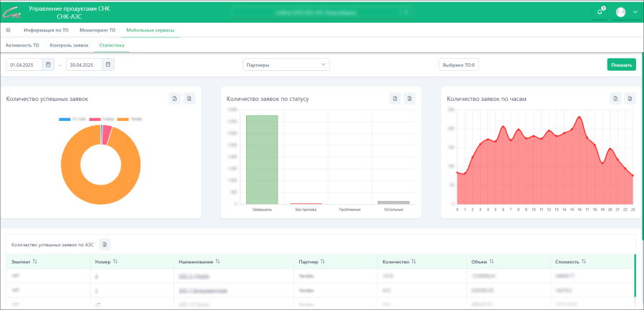The width and height of the screenshot is (644, 310).
Task: Click the green Показать button
Action: coord(621,64)
